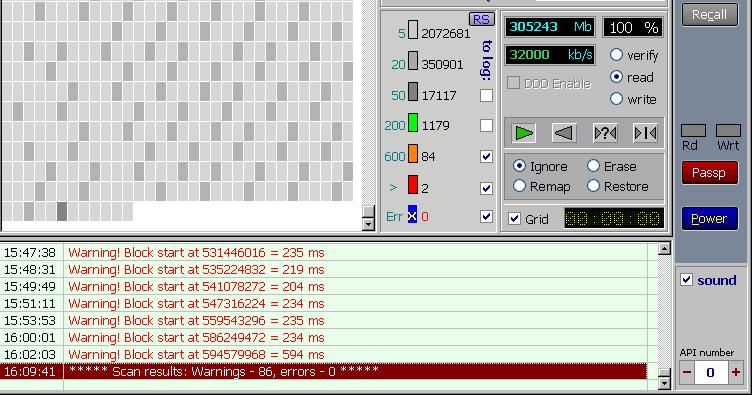
Task: Select the Restore option
Action: 593,186
